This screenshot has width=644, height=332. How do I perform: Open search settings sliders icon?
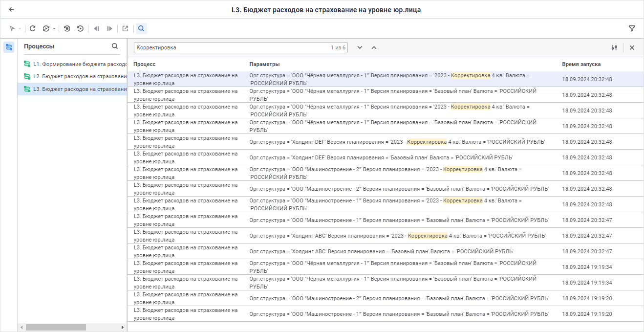pyautogui.click(x=614, y=48)
